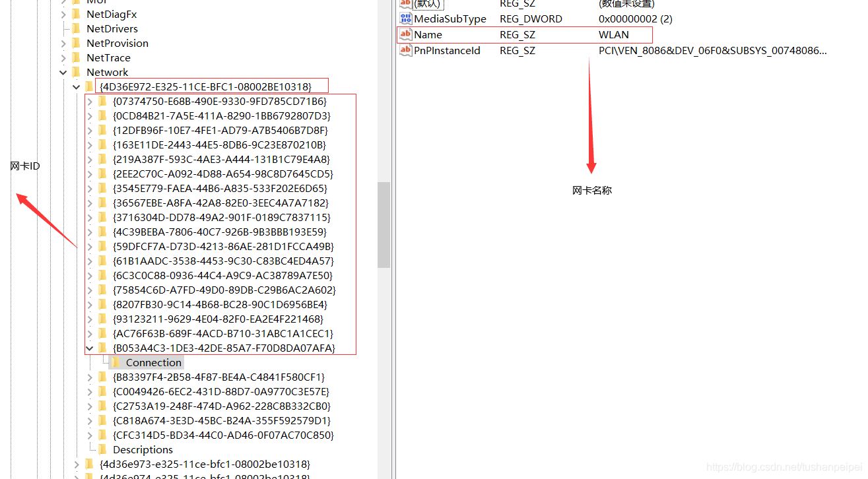Viewport: 868px width, 479px height.
Task: Collapse the {B053A4C3-1DE3-42DE-85A7-F70D8DA07AFA} key
Action: [x=90, y=348]
